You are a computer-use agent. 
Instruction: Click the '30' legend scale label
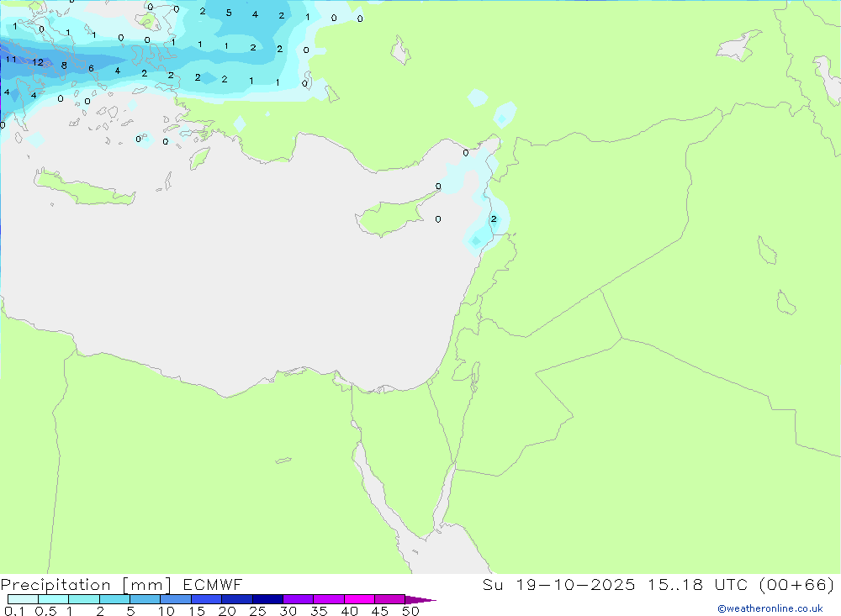288,611
